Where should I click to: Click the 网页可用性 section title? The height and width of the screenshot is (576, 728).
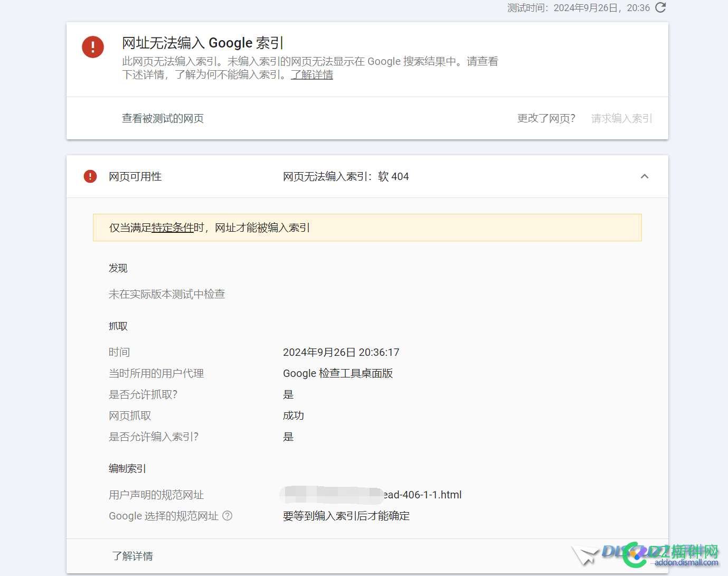click(x=135, y=176)
